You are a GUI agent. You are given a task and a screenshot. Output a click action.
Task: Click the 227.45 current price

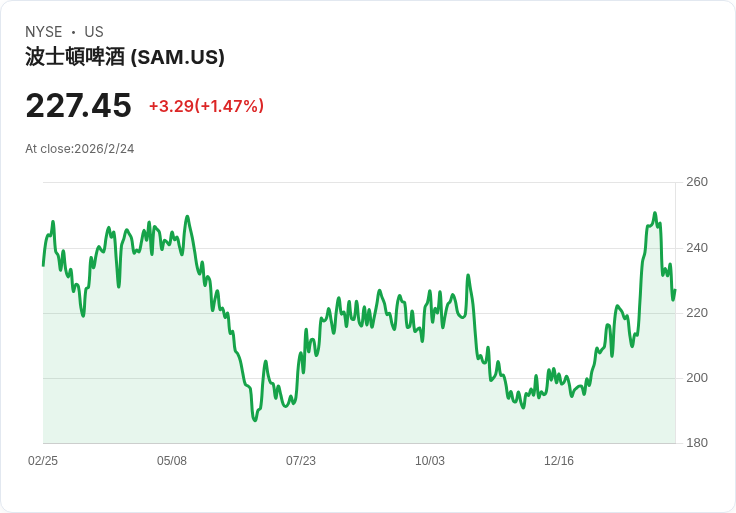[x=78, y=105]
